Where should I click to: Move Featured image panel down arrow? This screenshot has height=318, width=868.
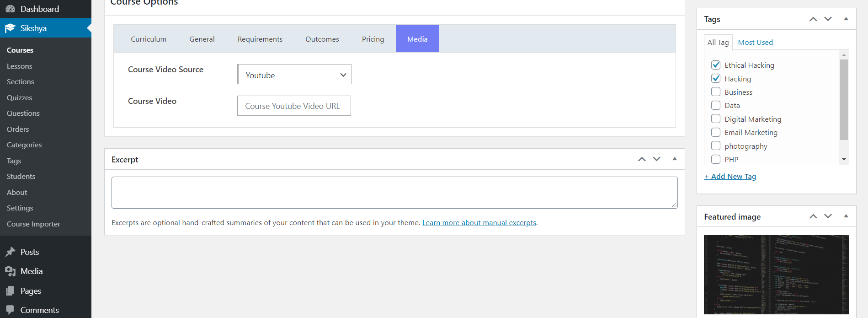point(828,216)
